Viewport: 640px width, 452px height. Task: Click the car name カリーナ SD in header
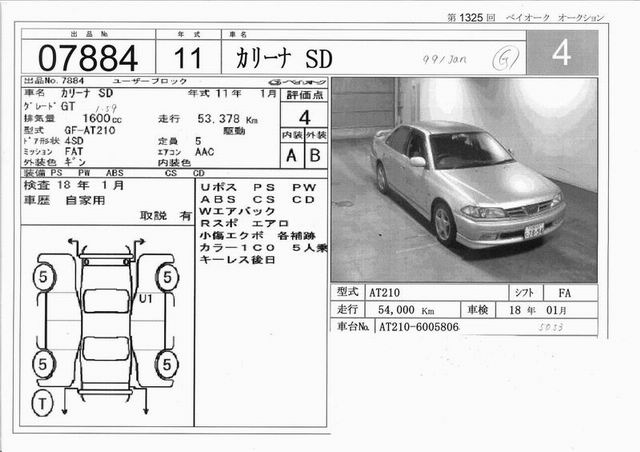point(284,59)
